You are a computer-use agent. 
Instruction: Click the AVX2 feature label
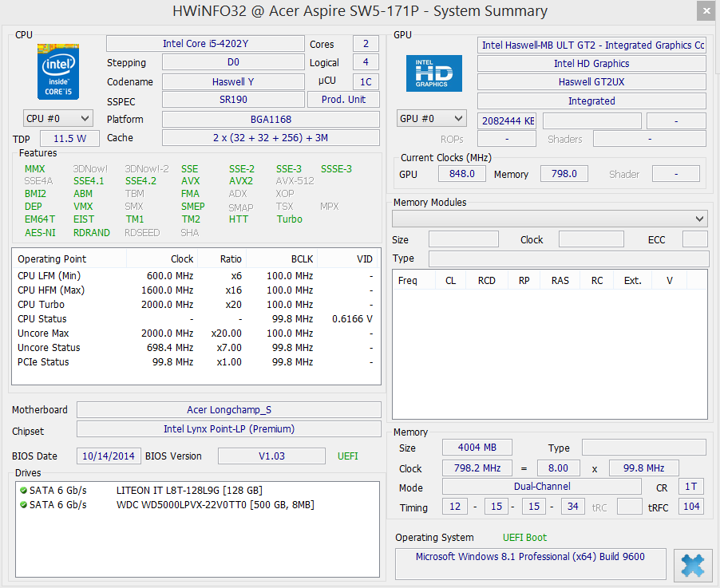[x=240, y=181]
